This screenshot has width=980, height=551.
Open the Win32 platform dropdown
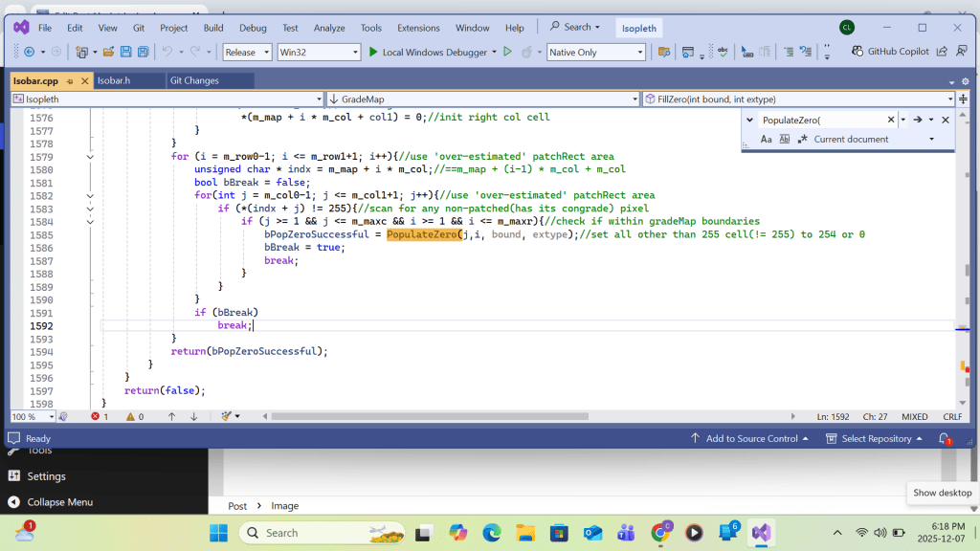point(318,52)
